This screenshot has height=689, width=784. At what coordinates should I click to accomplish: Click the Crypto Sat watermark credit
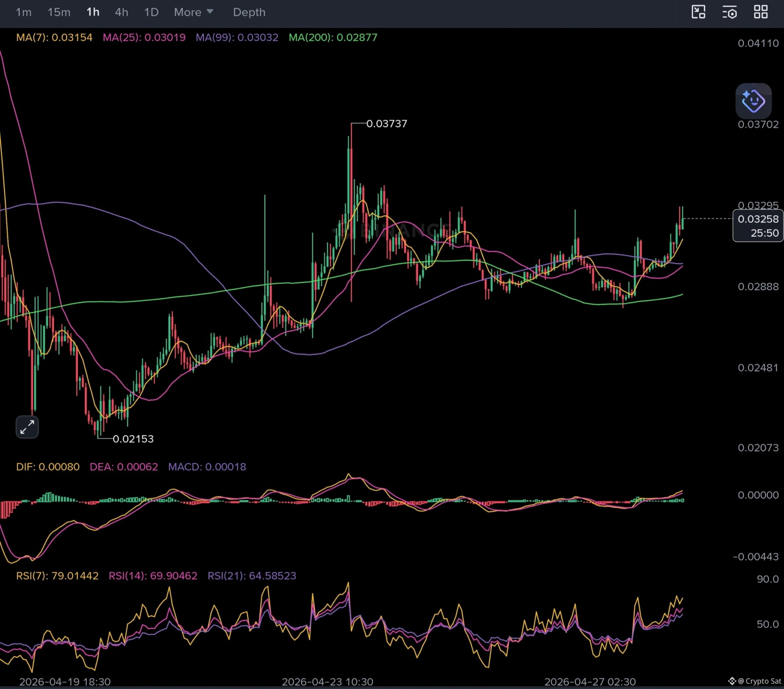[755, 681]
